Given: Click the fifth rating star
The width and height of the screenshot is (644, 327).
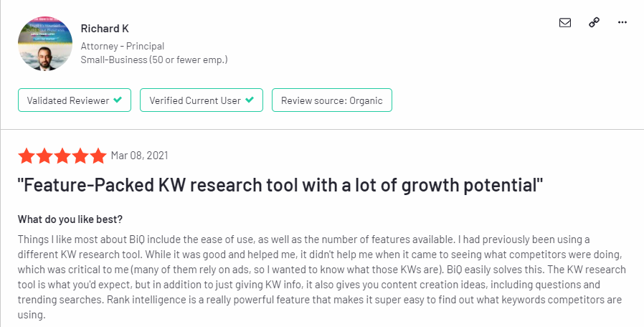Looking at the screenshot, I should point(98,156).
